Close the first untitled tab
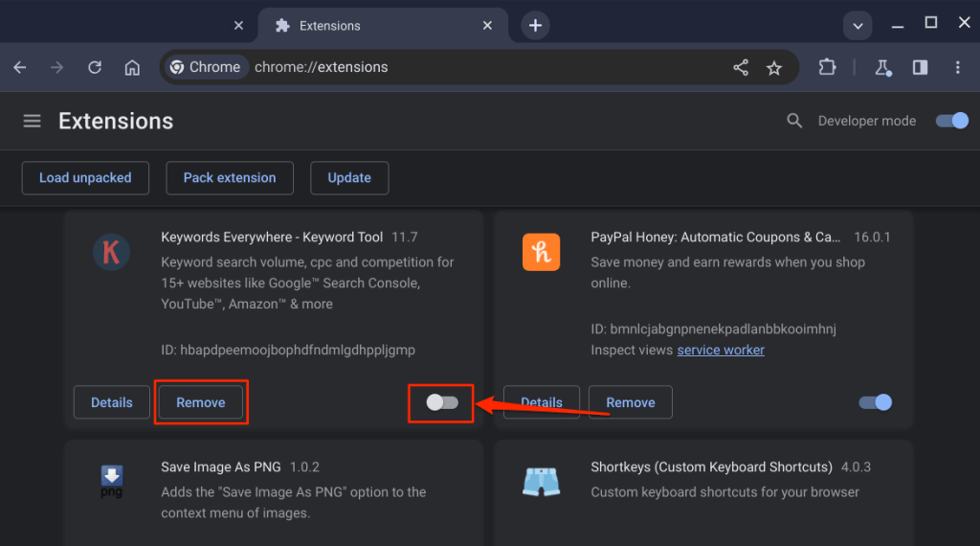 click(238, 26)
